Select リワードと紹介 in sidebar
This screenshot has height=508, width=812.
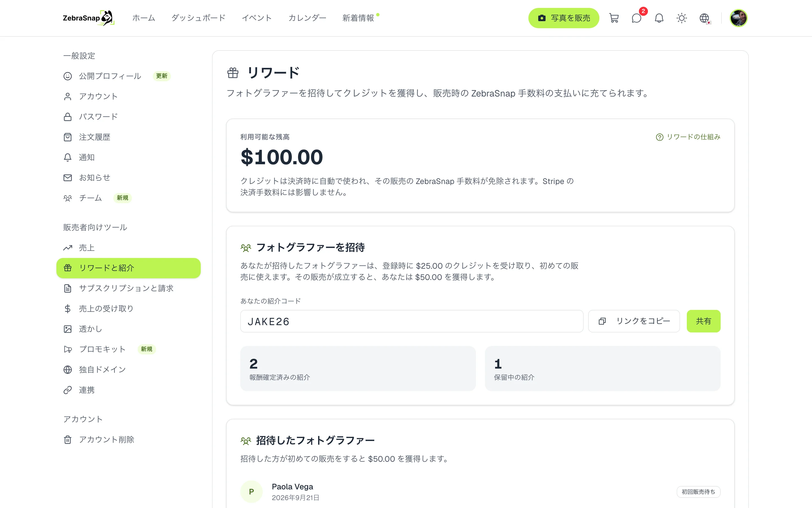[x=129, y=268]
